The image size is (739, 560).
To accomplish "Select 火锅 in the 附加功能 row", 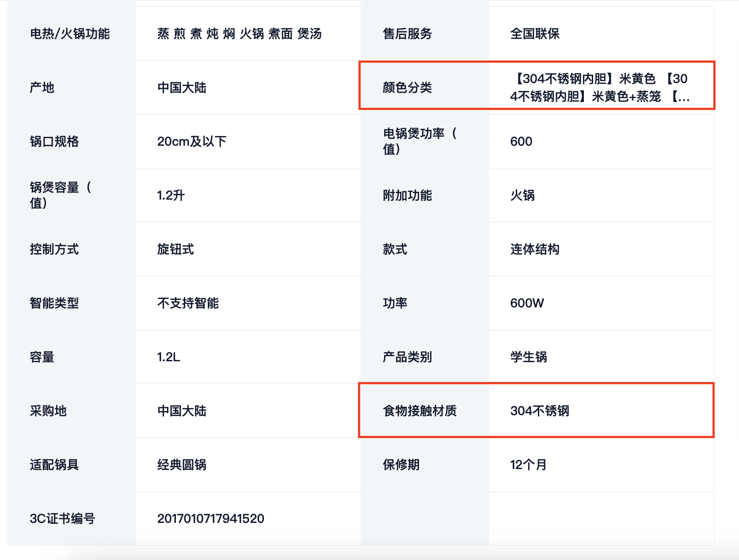I will pos(522,195).
